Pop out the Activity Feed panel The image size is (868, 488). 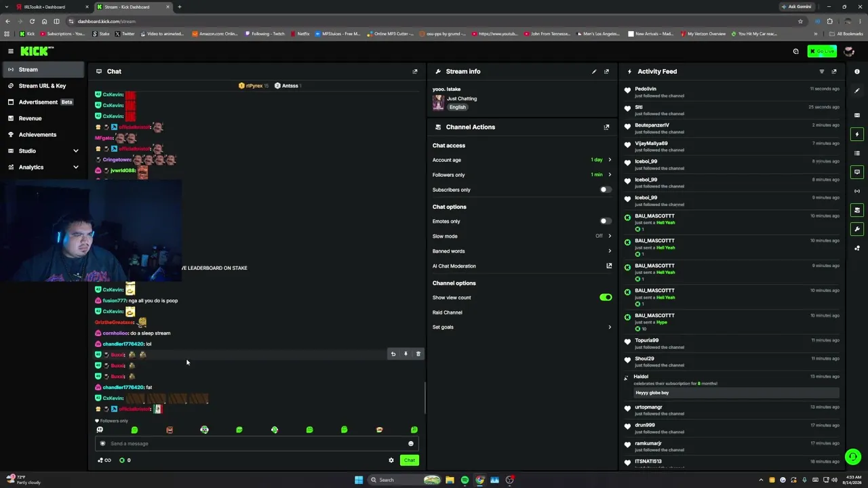[834, 71]
